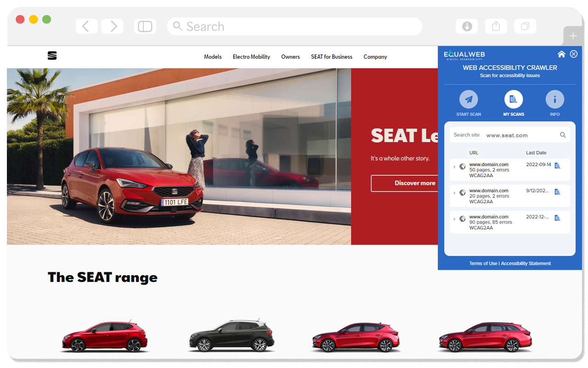The width and height of the screenshot is (588, 368).
Task: Open the Terms of Use link
Action: pyautogui.click(x=483, y=264)
